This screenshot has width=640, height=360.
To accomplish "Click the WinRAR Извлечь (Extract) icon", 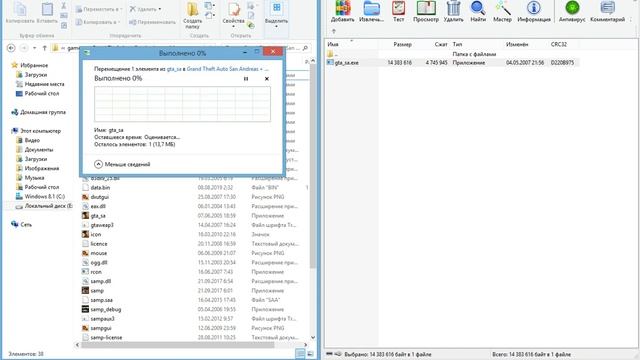I will tap(371, 11).
